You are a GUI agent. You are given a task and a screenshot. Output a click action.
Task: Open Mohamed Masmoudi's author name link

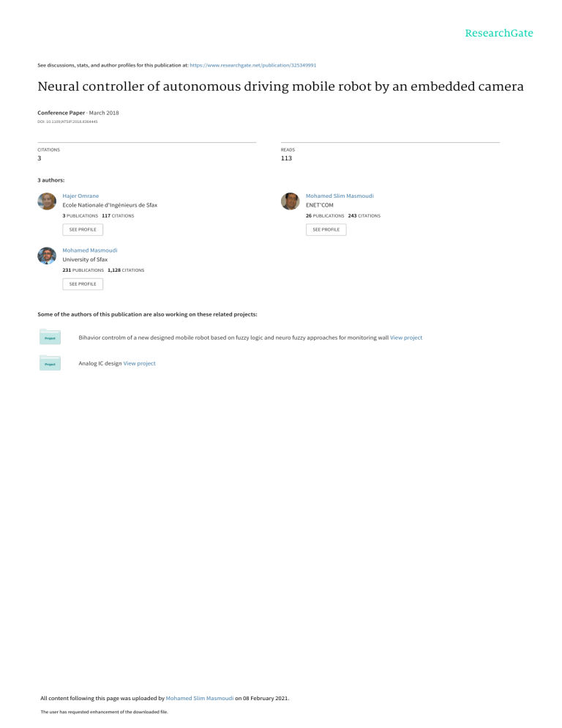click(x=90, y=250)
